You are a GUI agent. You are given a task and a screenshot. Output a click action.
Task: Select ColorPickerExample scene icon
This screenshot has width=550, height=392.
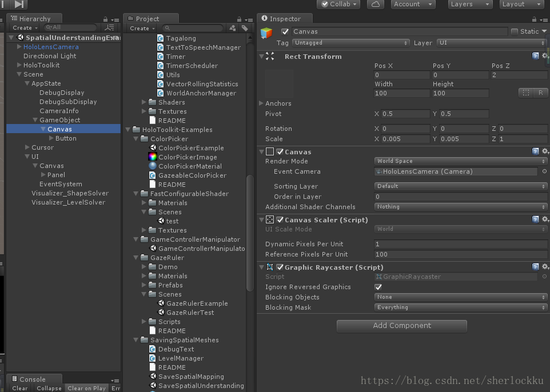coord(153,148)
